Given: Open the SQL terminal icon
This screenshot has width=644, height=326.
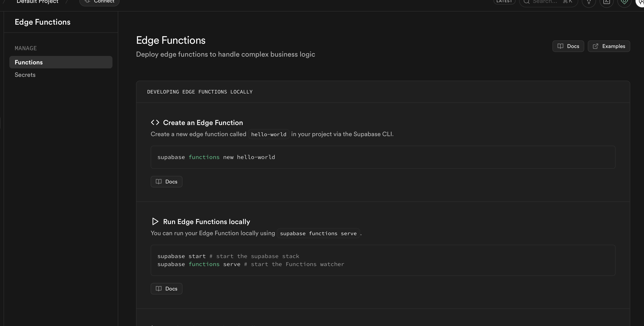Looking at the screenshot, I should [606, 2].
